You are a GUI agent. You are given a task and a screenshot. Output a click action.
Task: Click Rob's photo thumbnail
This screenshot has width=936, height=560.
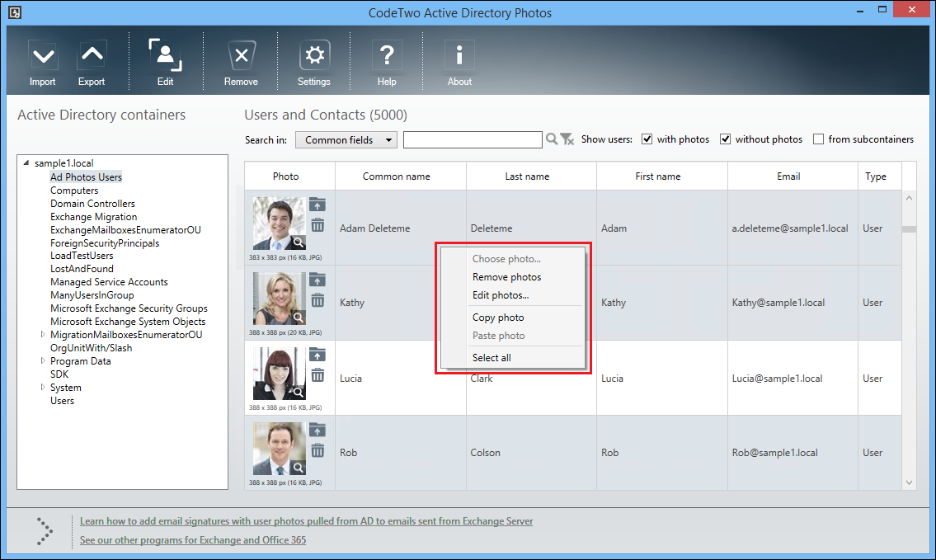279,449
